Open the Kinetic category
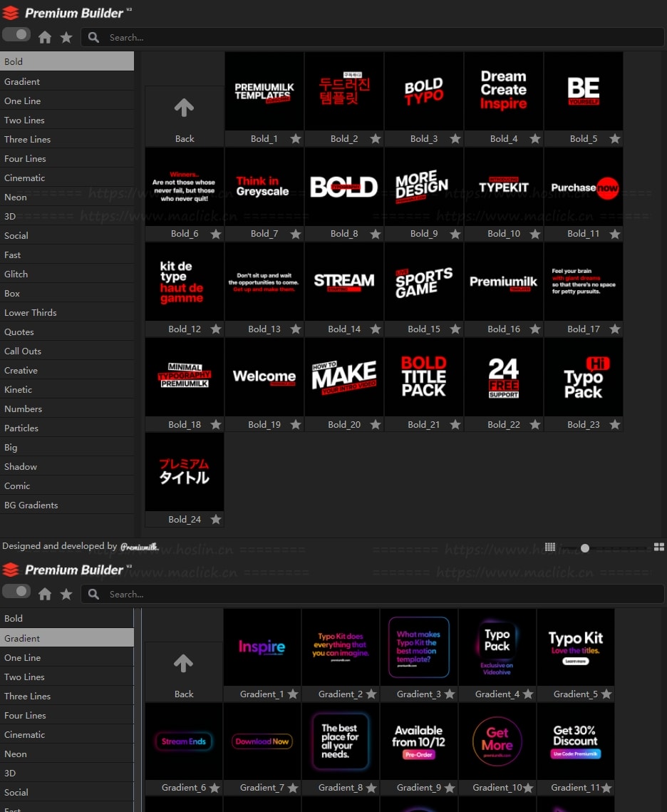Viewport: 667px width, 812px height. (x=67, y=389)
